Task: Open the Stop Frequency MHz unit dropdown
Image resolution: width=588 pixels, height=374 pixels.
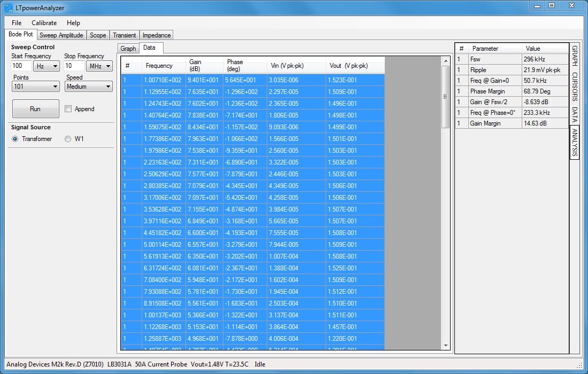Action: click(99, 66)
